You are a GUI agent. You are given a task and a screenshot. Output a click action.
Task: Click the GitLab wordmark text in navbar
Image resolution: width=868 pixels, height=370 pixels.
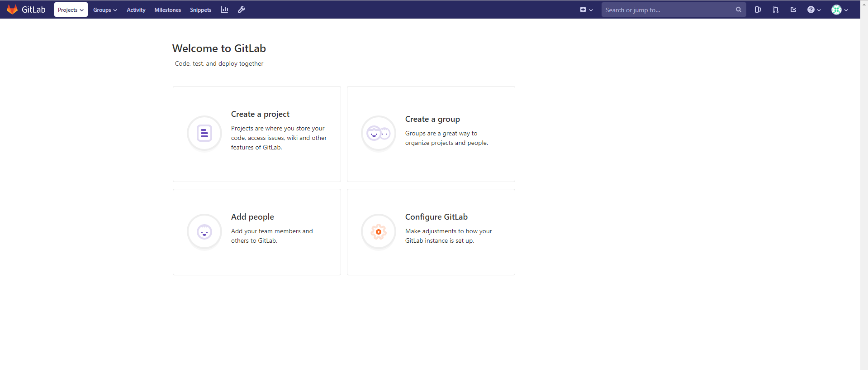(33, 10)
